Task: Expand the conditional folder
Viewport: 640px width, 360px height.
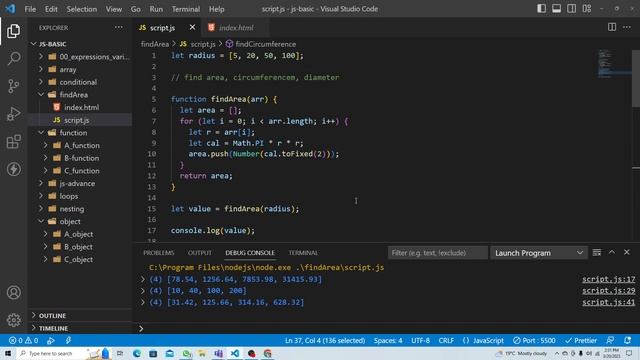Action: (x=80, y=82)
